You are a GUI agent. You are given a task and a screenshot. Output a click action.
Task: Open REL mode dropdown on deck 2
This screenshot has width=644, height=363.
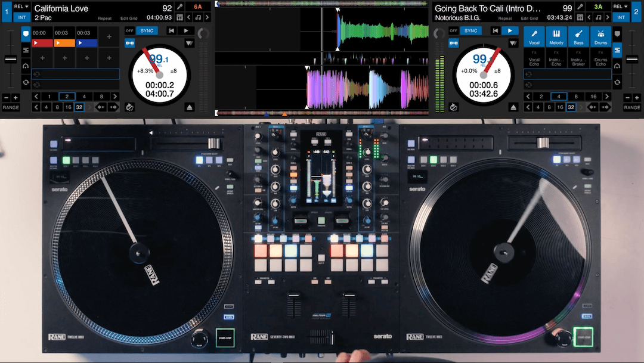(621, 7)
